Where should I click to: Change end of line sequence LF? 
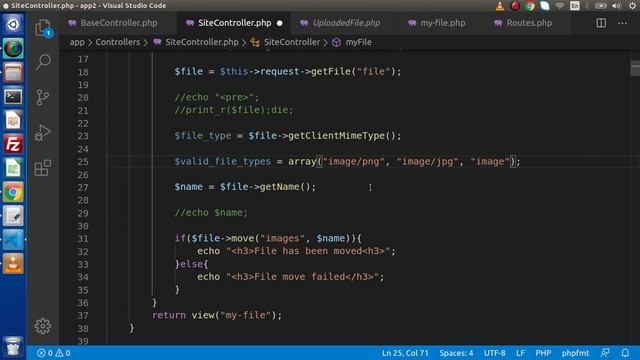click(x=520, y=353)
